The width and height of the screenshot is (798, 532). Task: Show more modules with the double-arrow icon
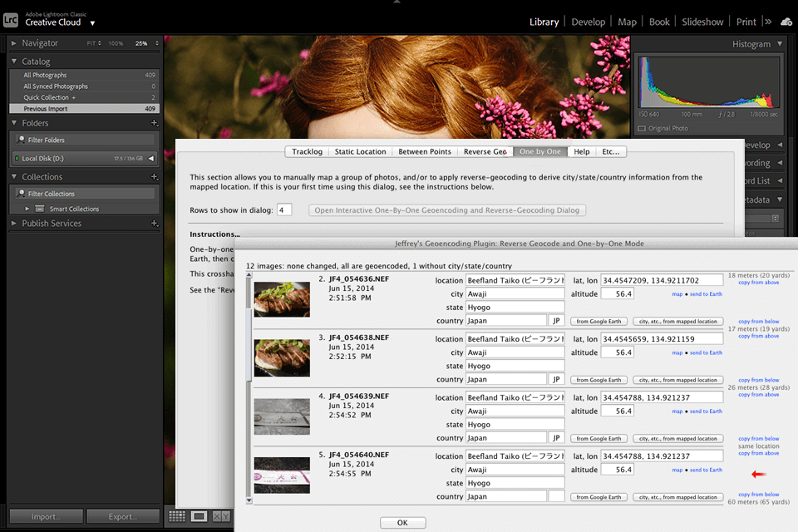768,22
